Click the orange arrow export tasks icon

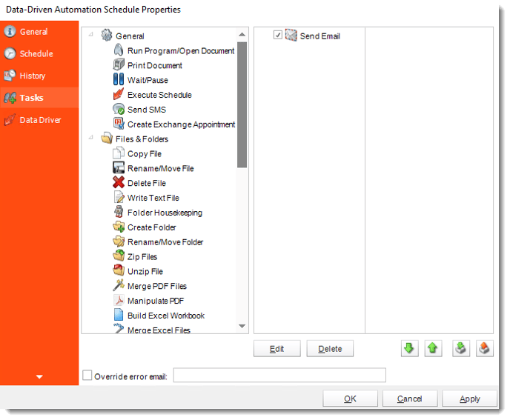click(484, 348)
